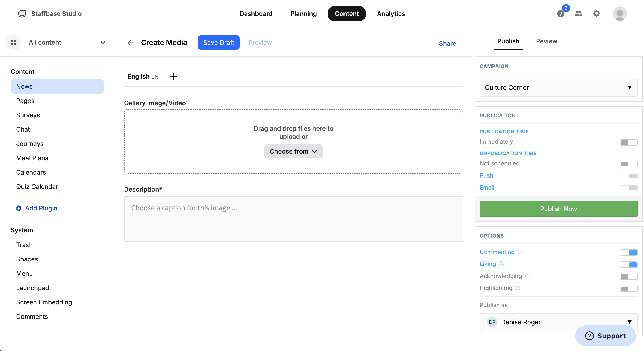The image size is (644, 351).
Task: Open Menu under System
Action: pos(24,274)
